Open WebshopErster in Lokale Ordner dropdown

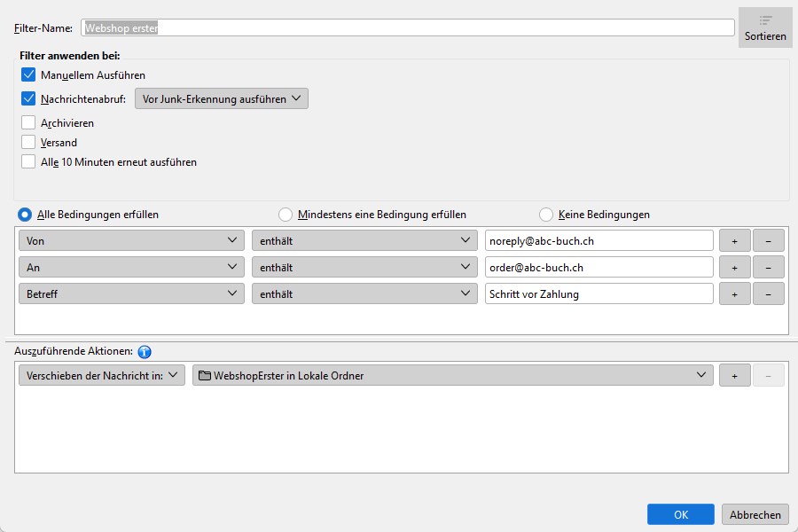click(452, 375)
